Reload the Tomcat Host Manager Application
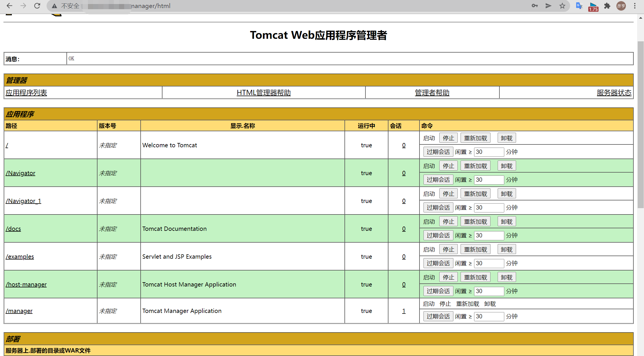 coord(476,277)
